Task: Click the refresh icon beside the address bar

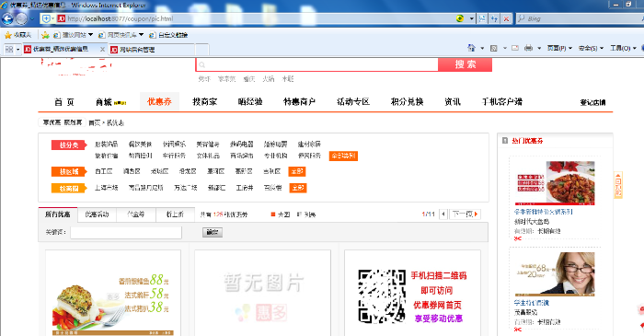Action: pos(494,18)
